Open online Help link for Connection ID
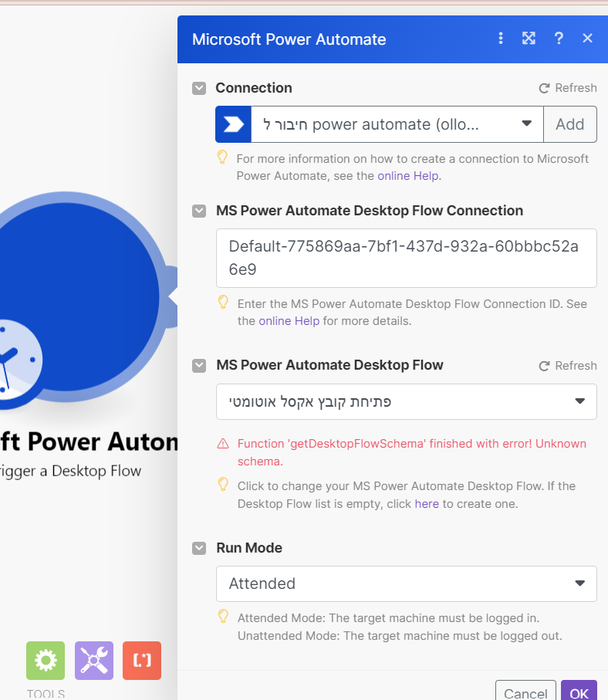Image resolution: width=608 pixels, height=700 pixels. click(289, 321)
